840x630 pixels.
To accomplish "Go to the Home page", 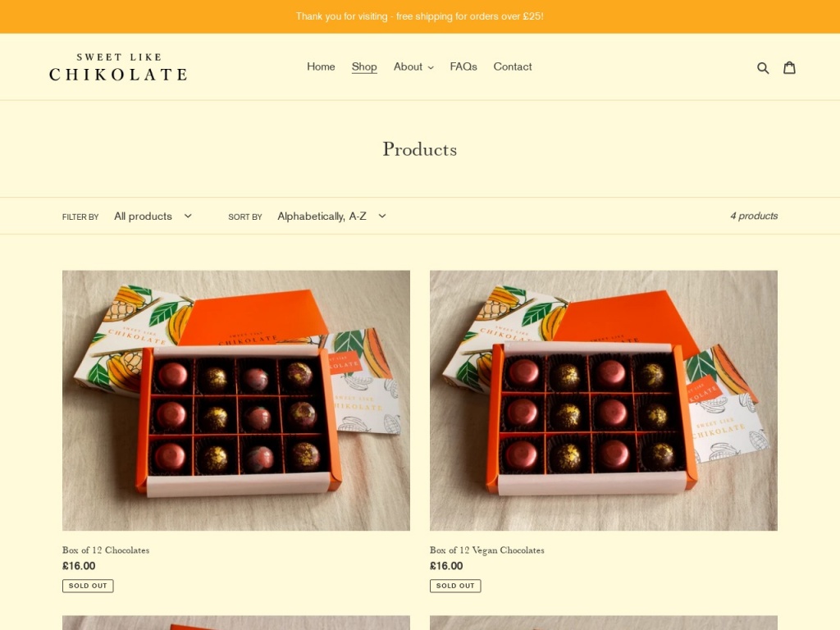I will [321, 66].
